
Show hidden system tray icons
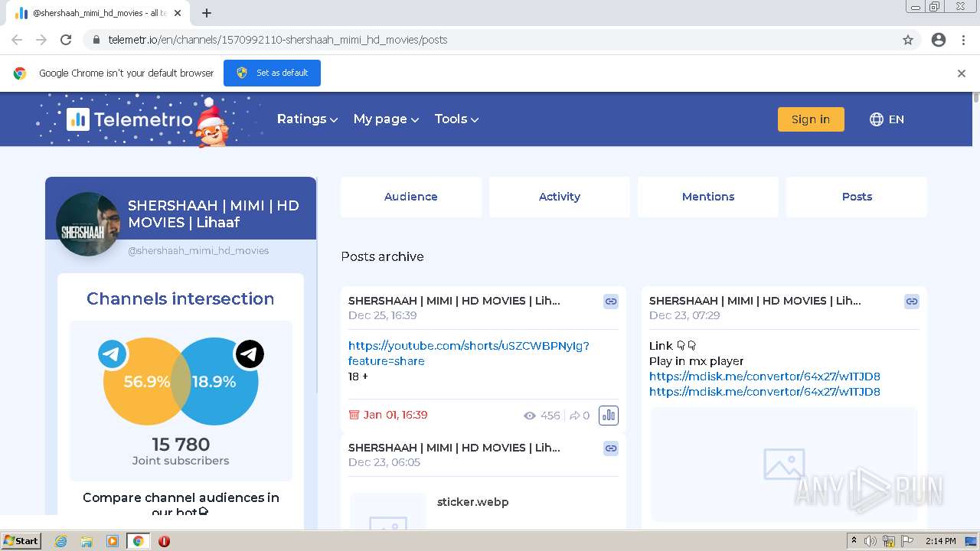[x=854, y=541]
